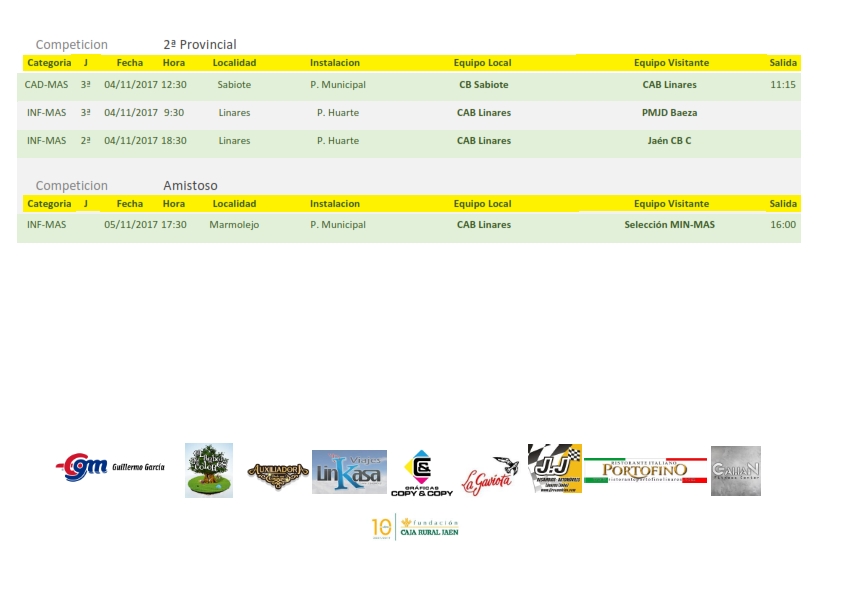Click the Jaén CB C visiting team cell
The image size is (842, 595).
[x=669, y=141]
